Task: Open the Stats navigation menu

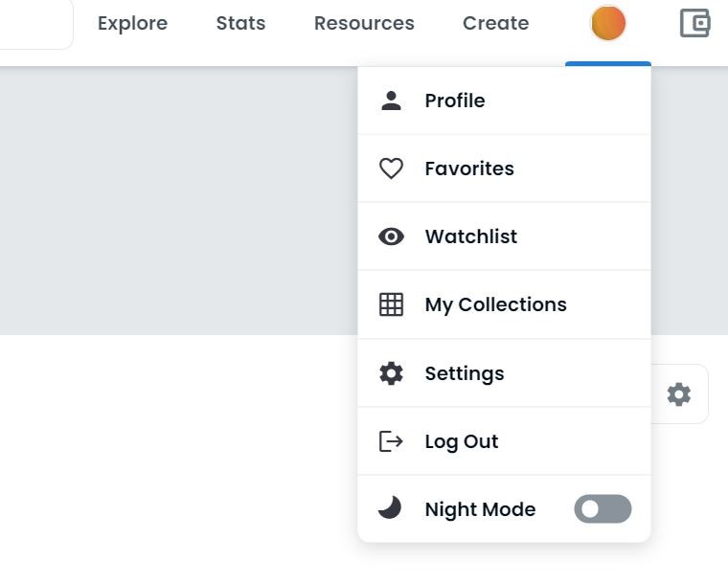Action: 240,23
